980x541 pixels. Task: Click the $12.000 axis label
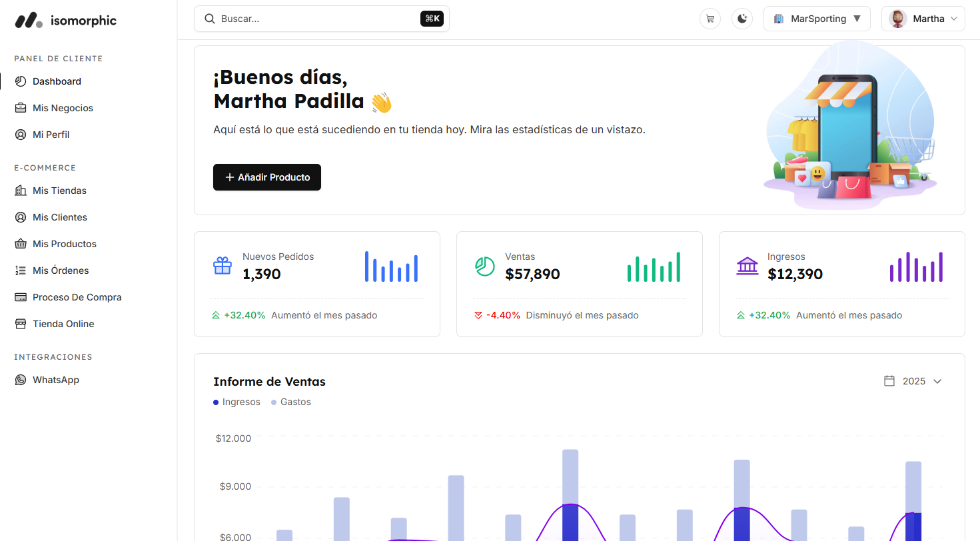coord(233,438)
